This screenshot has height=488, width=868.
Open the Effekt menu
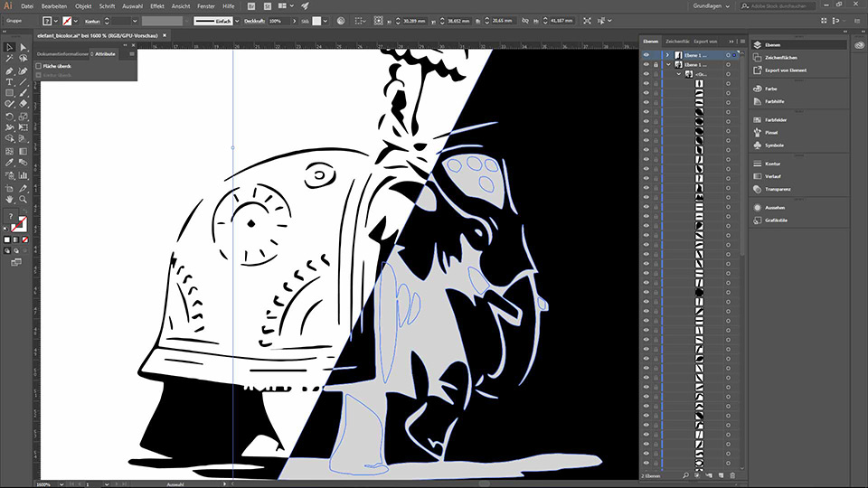pyautogui.click(x=157, y=6)
